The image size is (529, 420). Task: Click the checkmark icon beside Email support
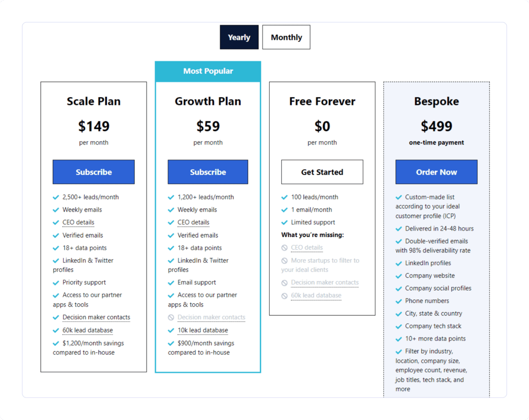pos(171,283)
